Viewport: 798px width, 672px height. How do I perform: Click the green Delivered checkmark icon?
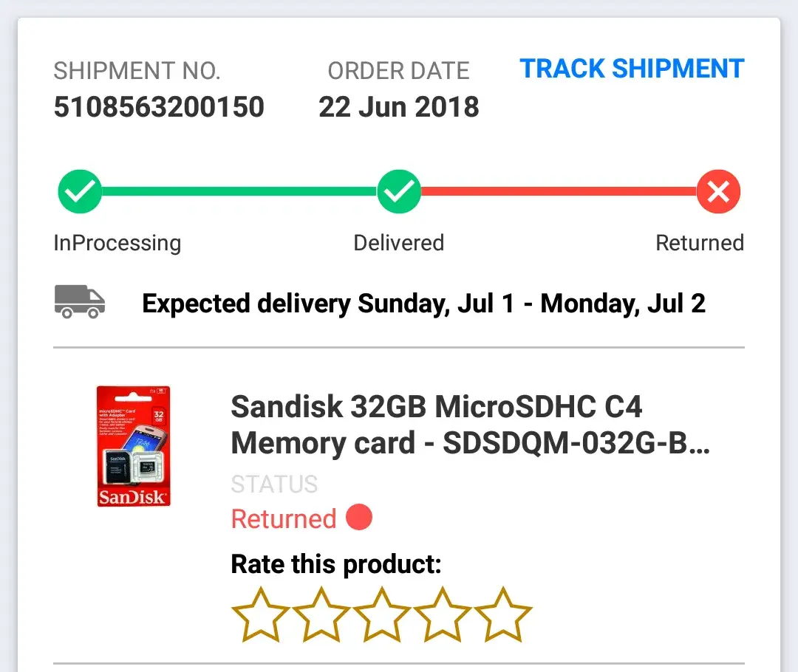pos(399,192)
